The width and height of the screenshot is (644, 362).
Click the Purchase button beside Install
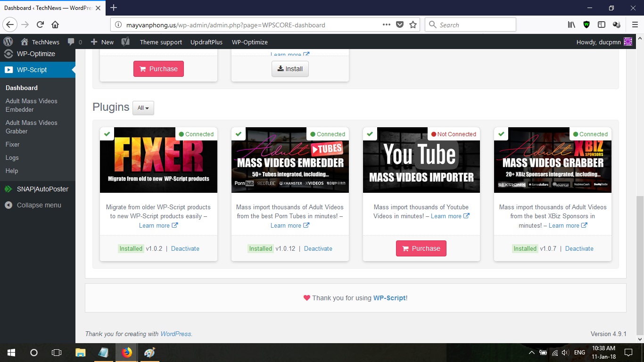[158, 69]
